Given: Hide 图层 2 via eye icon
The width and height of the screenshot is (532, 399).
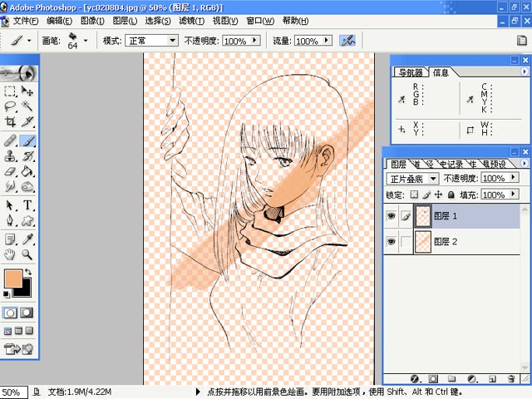Looking at the screenshot, I should click(392, 242).
